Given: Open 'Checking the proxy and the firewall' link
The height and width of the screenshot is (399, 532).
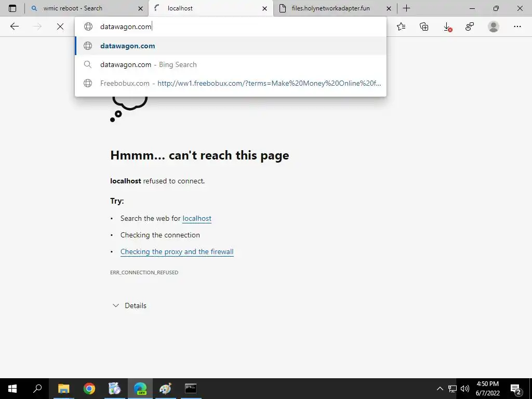Looking at the screenshot, I should tap(177, 252).
